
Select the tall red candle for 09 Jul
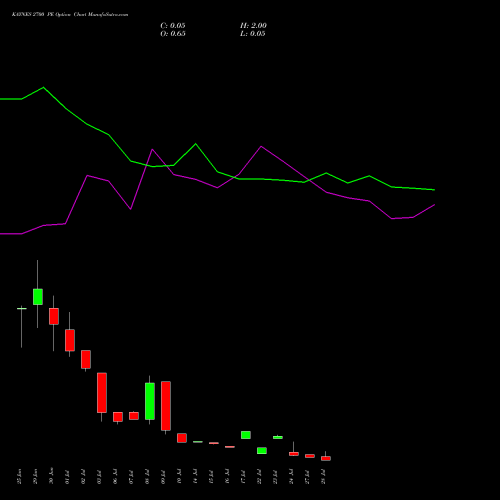(166, 406)
